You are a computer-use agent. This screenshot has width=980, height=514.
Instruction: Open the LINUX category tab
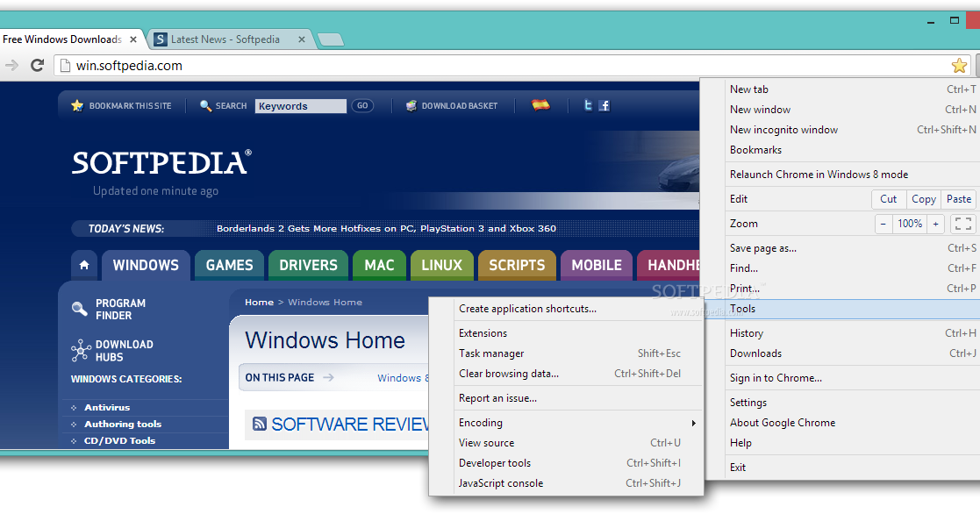click(x=442, y=265)
